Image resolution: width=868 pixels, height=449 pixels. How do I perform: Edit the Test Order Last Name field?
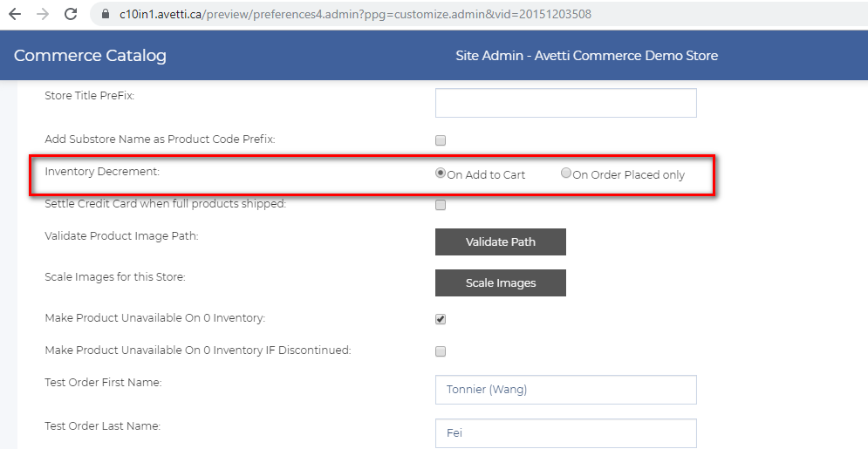pos(566,433)
